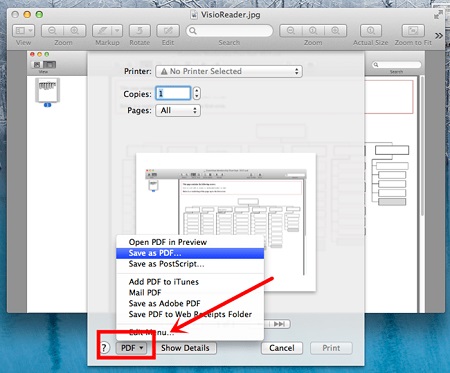Image resolution: width=450 pixels, height=373 pixels.
Task: Focus the toolbar Search field
Action: click(229, 31)
